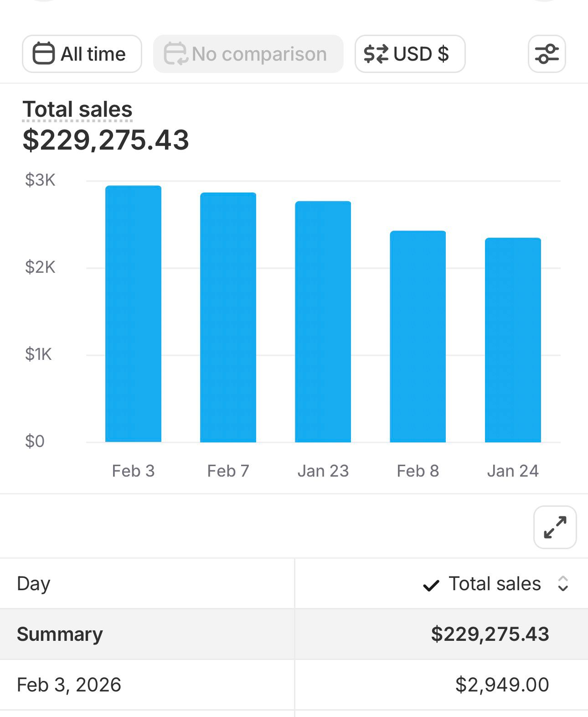Click the calendar icon in All time
The width and height of the screenshot is (588, 717).
[44, 54]
